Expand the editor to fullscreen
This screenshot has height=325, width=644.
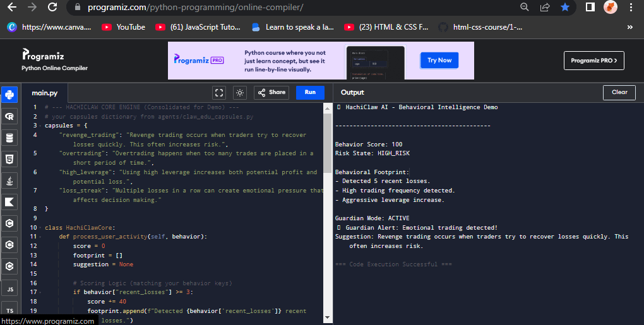click(219, 92)
